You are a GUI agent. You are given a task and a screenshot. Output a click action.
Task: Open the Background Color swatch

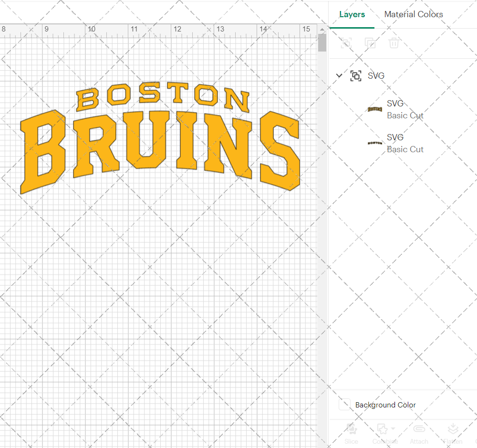pyautogui.click(x=344, y=405)
